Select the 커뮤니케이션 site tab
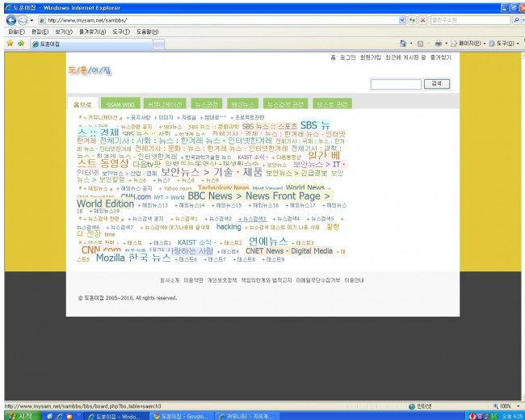 (165, 104)
